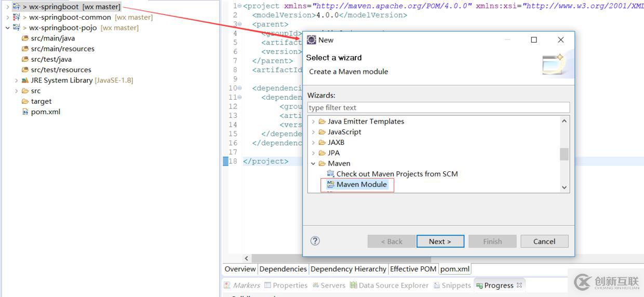Collapse the dependencies fold marker at line 10
Viewport: 644px width, 297px height.
coord(239,88)
